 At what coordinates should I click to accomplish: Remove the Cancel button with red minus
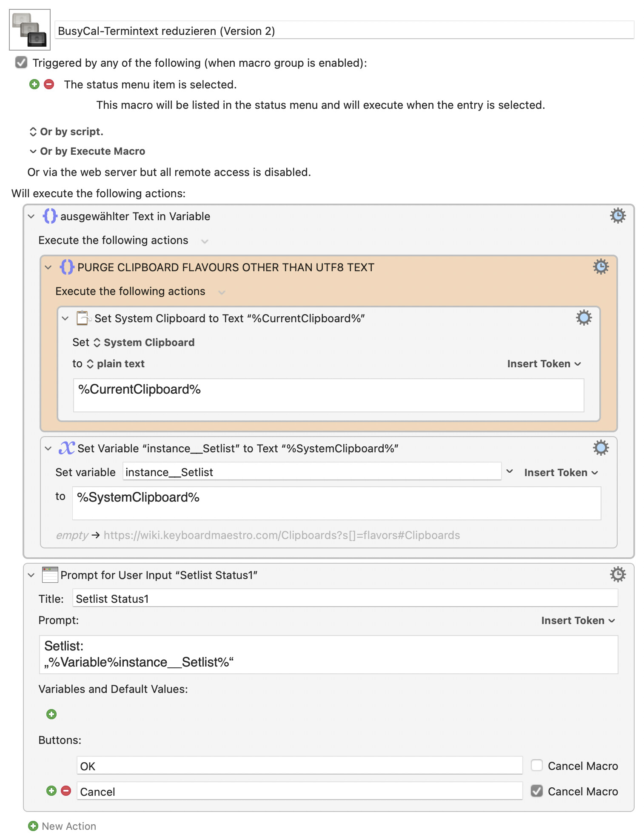(66, 791)
